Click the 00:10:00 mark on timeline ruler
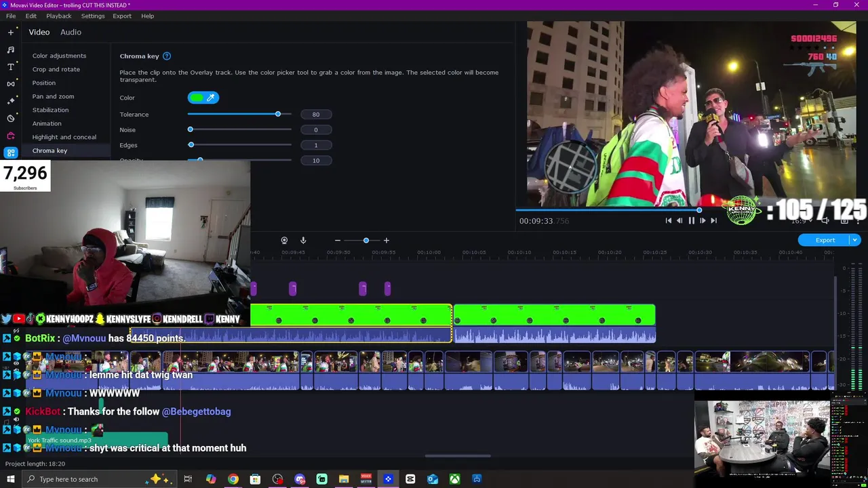The width and height of the screenshot is (868, 488). (429, 253)
